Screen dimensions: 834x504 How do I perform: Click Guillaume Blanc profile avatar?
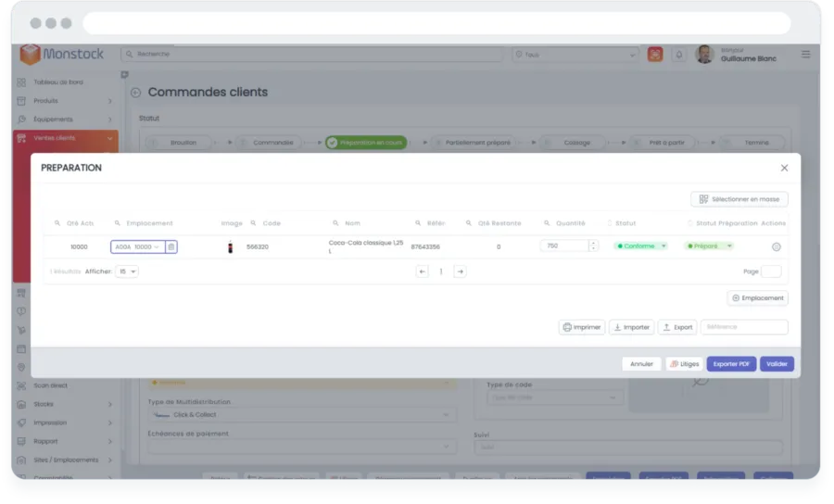coord(705,55)
